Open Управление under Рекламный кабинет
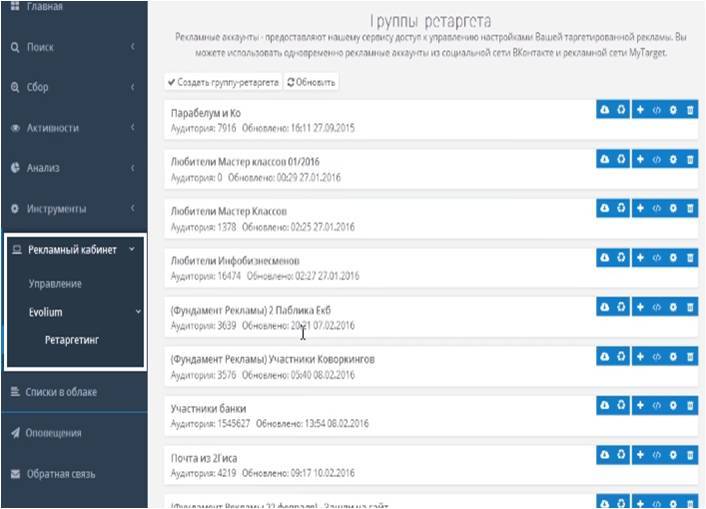 pos(55,284)
